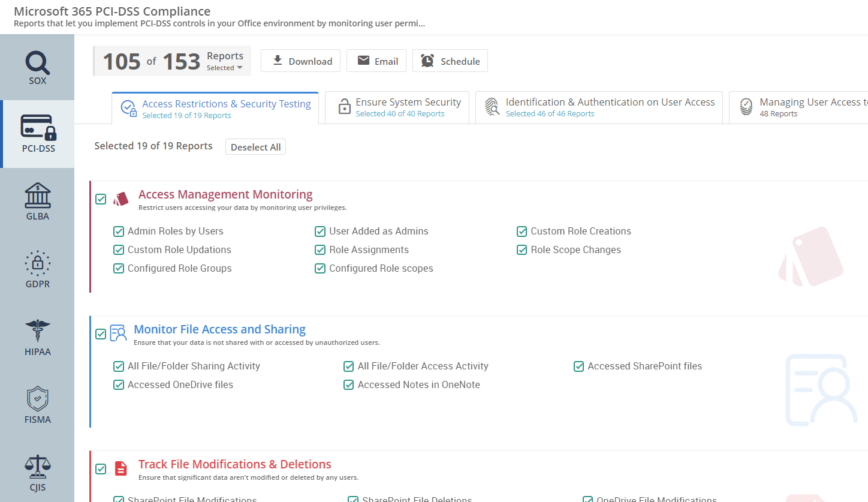Screen dimensions: 868x502
Task: Uncheck the Access Management Monitoring group checkbox
Action: (x=101, y=199)
